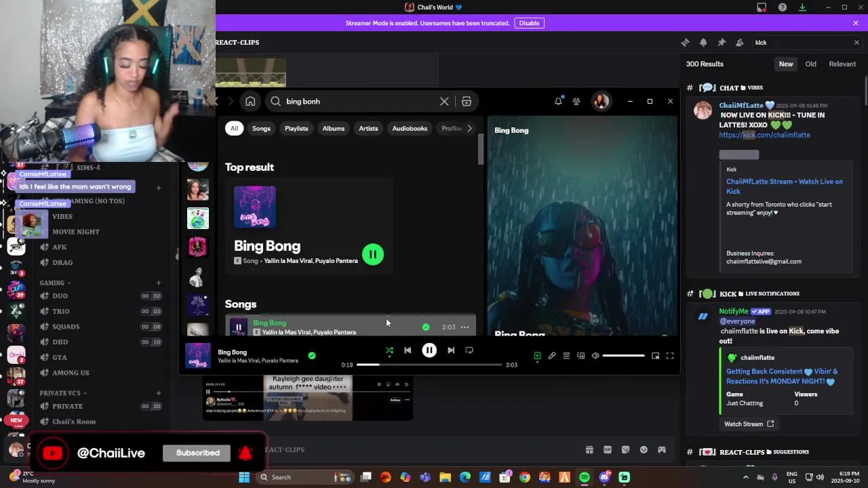Open Getting Back Consistent stream title link

[782, 376]
